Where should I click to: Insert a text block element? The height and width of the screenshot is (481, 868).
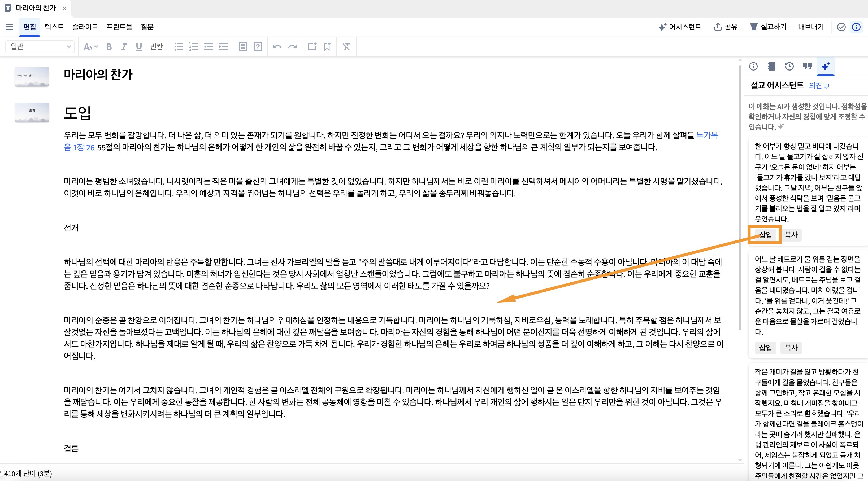[x=243, y=46]
